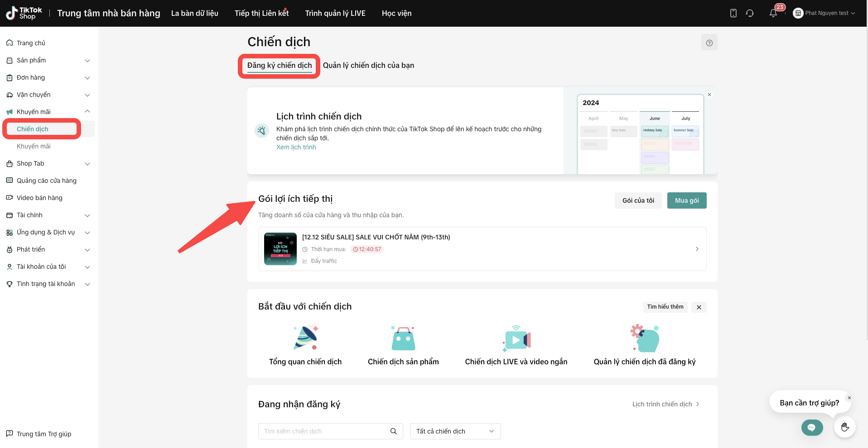Click the shop account avatar icon
This screenshot has height=448, width=868.
(798, 13)
